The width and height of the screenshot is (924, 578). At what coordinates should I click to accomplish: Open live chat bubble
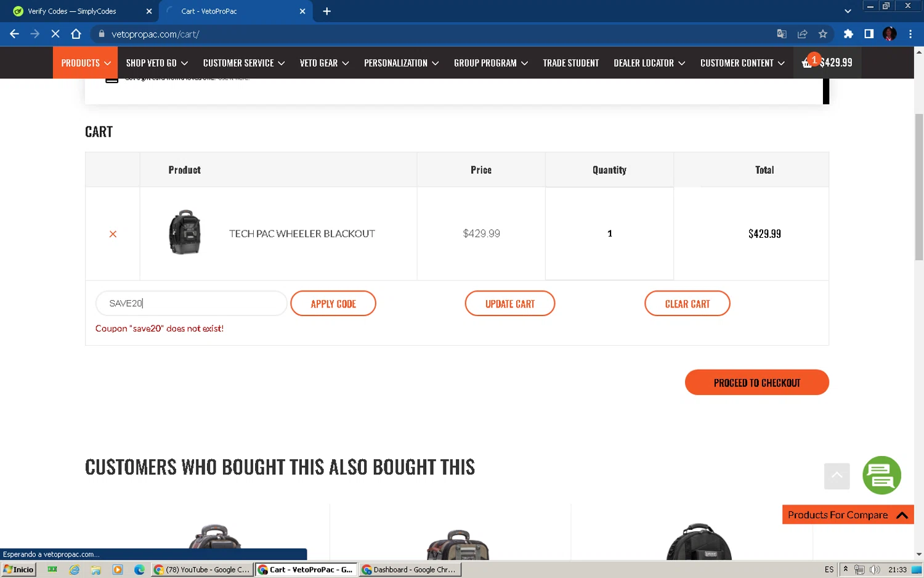[x=881, y=475]
